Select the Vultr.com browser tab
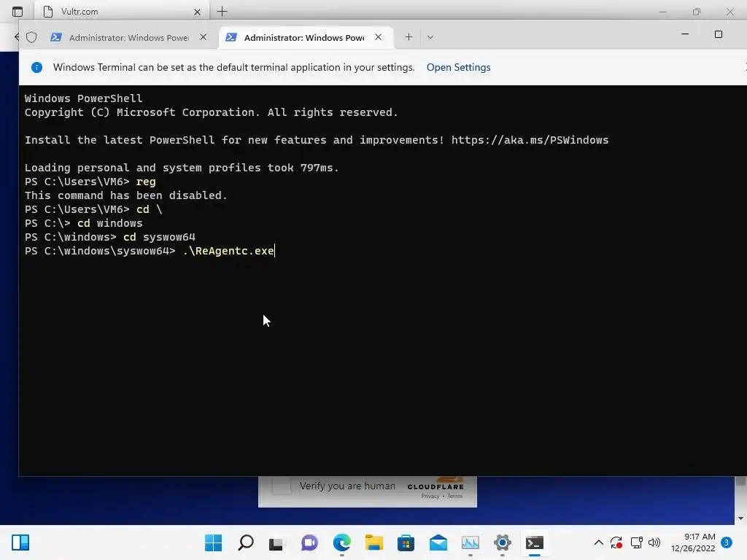Viewport: 747px width, 560px height. click(122, 12)
